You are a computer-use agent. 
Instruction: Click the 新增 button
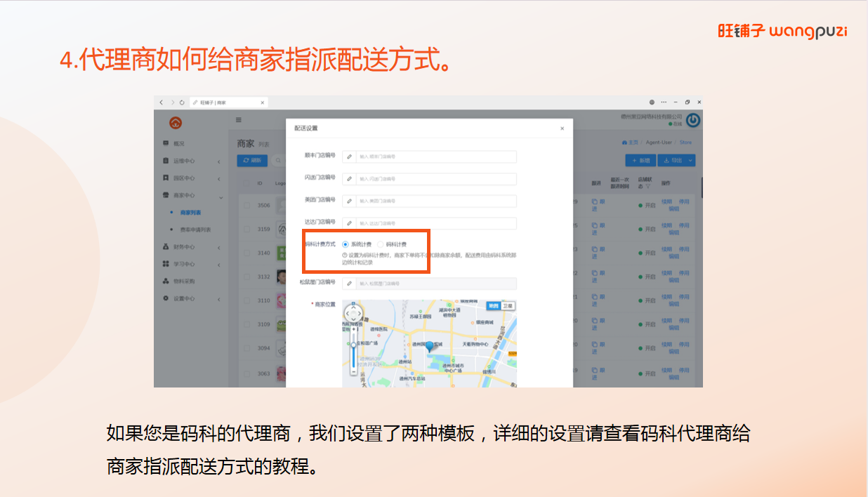coord(640,160)
